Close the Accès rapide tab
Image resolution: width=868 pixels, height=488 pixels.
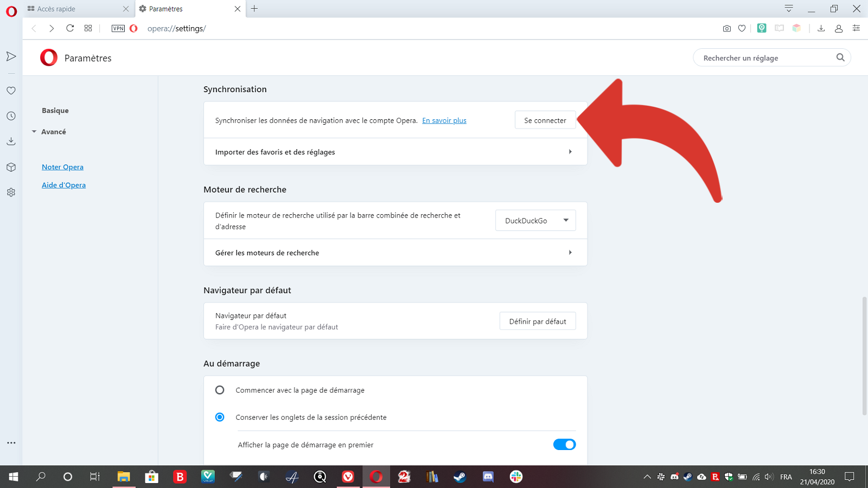(x=126, y=9)
